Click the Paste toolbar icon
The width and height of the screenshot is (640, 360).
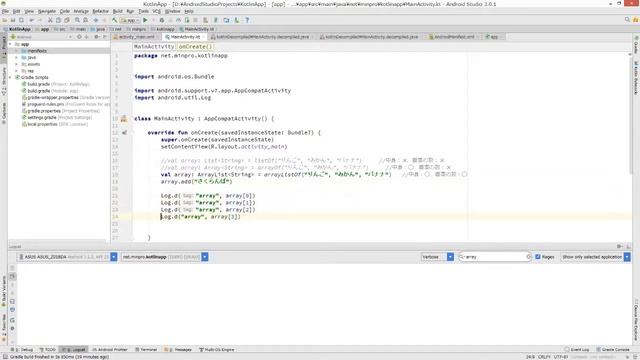point(67,20)
